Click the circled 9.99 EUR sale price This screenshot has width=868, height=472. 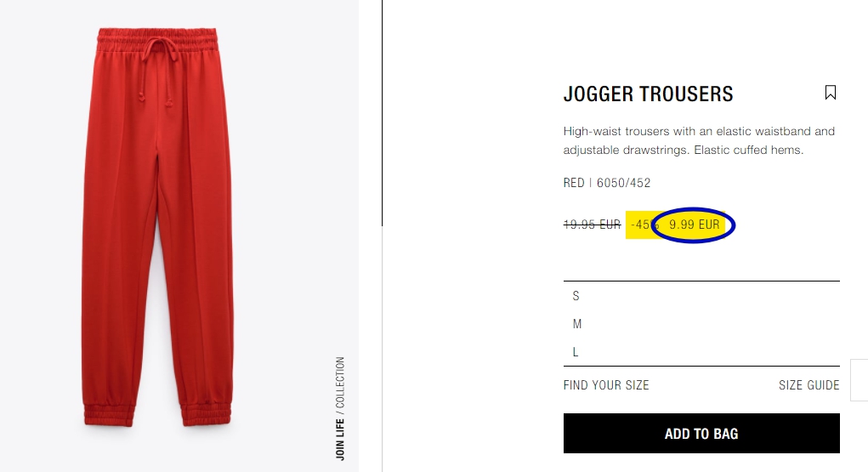(695, 225)
